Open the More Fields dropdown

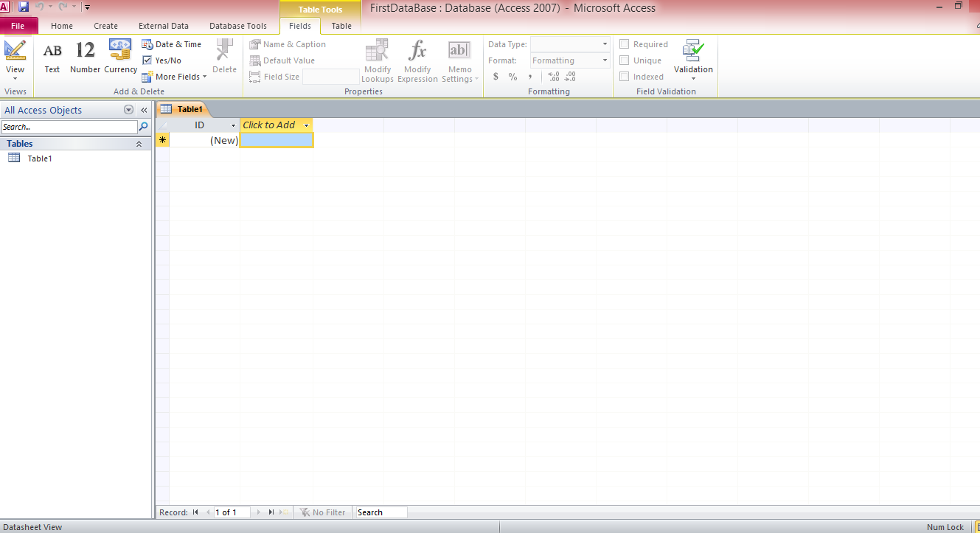pyautogui.click(x=174, y=76)
